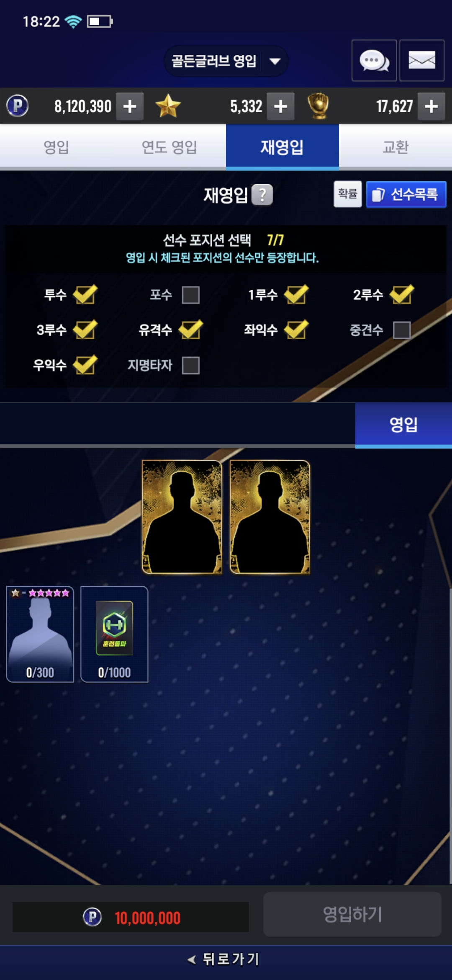This screenshot has height=980, width=452.
Task: Add more stars with plus button
Action: [x=280, y=106]
